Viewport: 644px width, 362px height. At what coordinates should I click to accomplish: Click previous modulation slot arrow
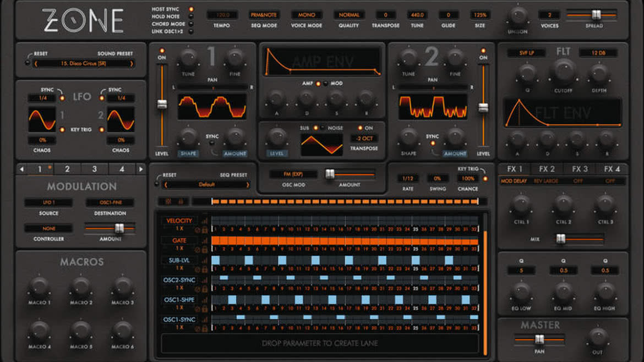click(x=22, y=169)
